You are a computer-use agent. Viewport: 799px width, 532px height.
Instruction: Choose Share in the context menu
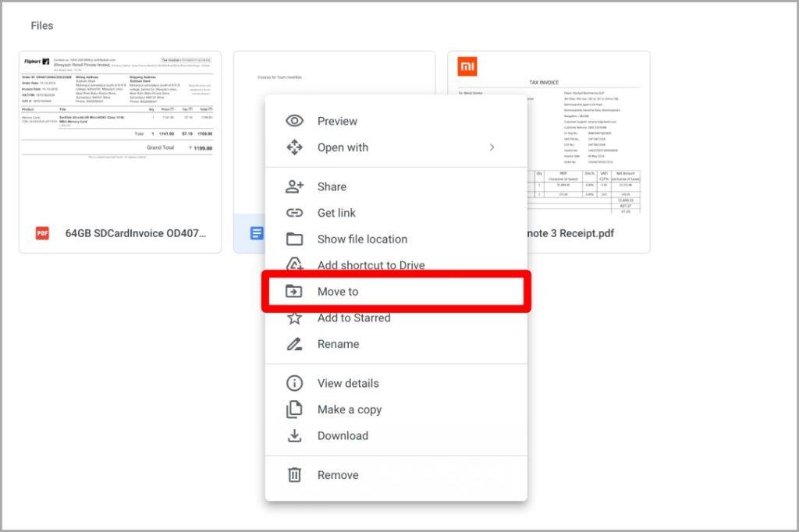coord(396,186)
